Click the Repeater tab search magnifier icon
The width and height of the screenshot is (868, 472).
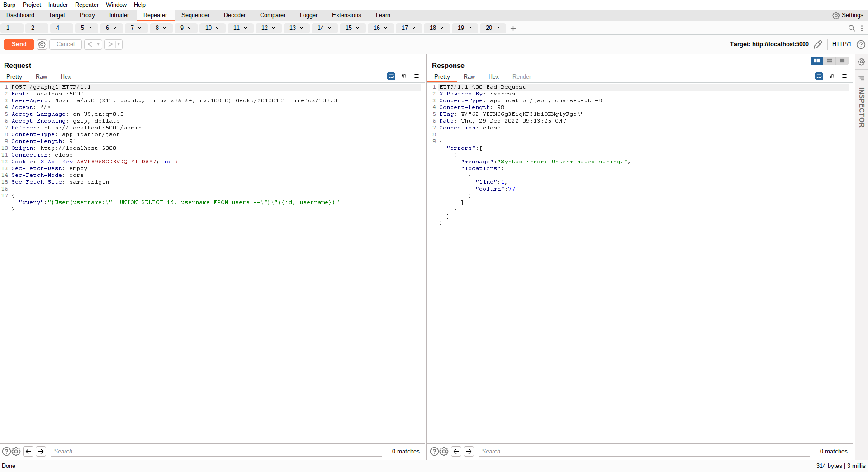tap(852, 28)
